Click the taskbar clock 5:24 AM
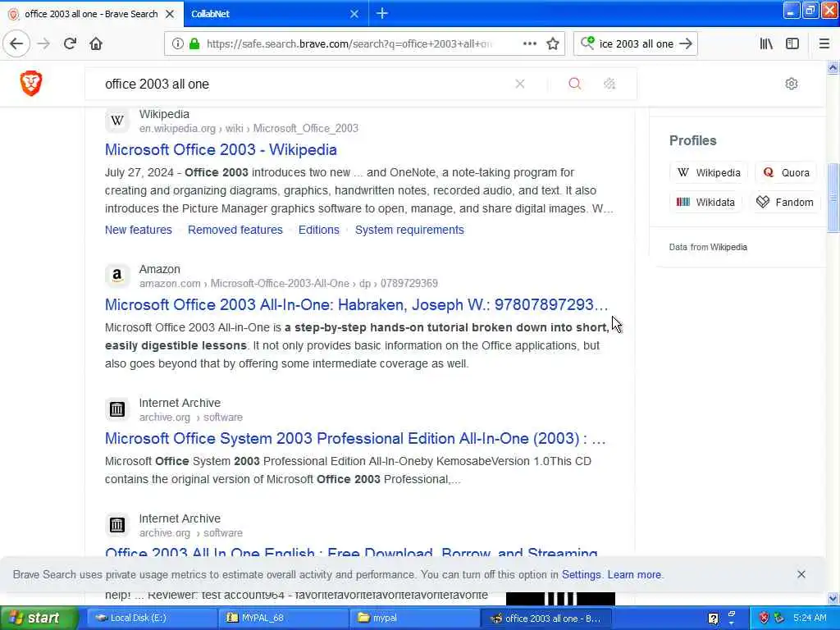Screen dimensions: 840x630 coord(810,618)
